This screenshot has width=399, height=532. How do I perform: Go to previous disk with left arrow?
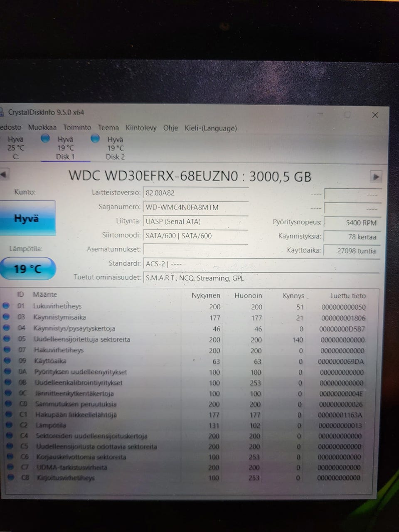pyautogui.click(x=3, y=174)
